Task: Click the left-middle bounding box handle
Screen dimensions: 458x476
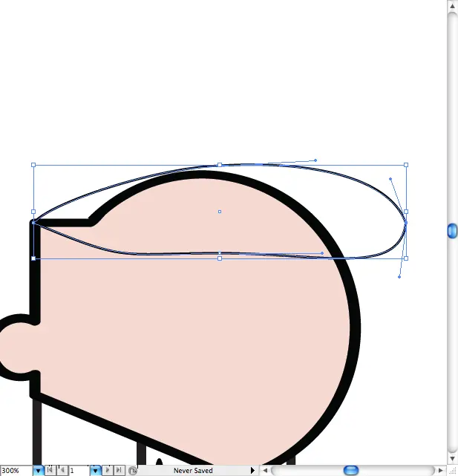Action: point(33,212)
